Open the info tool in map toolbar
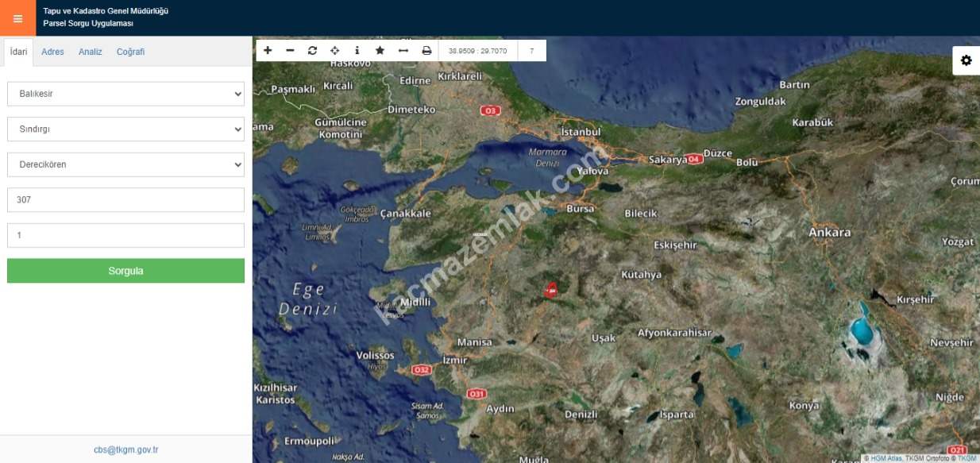This screenshot has height=463, width=980. click(357, 51)
